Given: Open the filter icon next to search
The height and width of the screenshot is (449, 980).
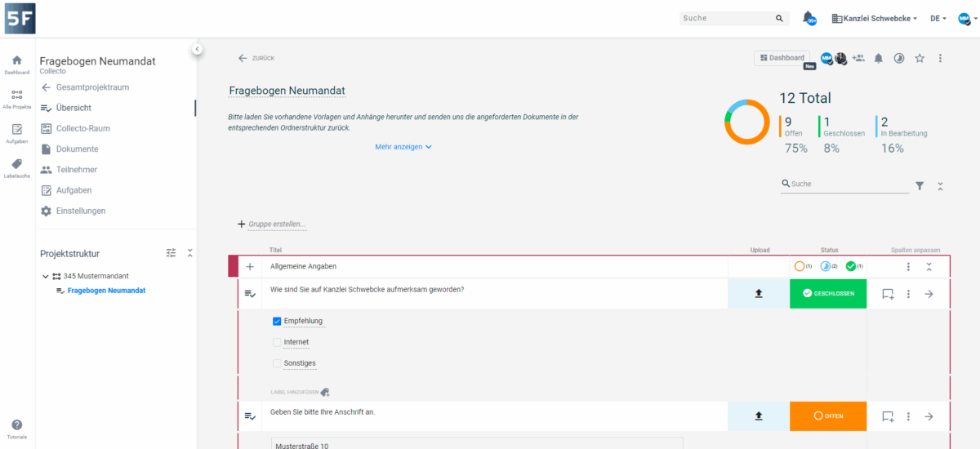Looking at the screenshot, I should point(920,186).
